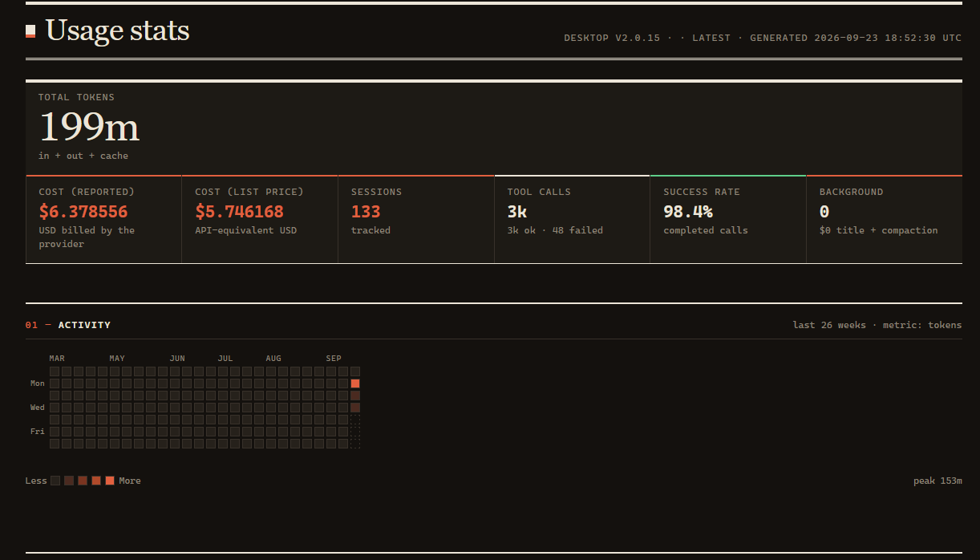Viewport: 980px width, 560px height.
Task: Click the Usage stats page heading
Action: point(118,30)
